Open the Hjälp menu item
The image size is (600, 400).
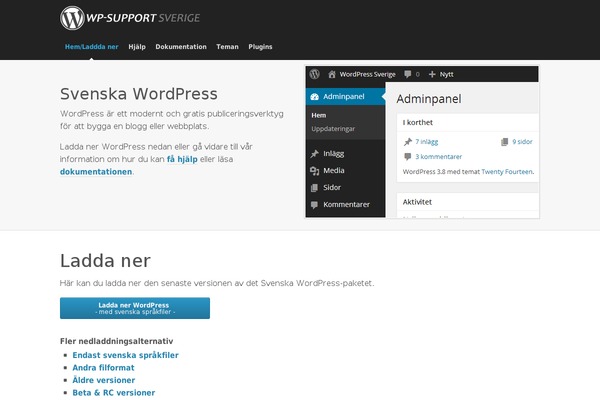click(137, 47)
